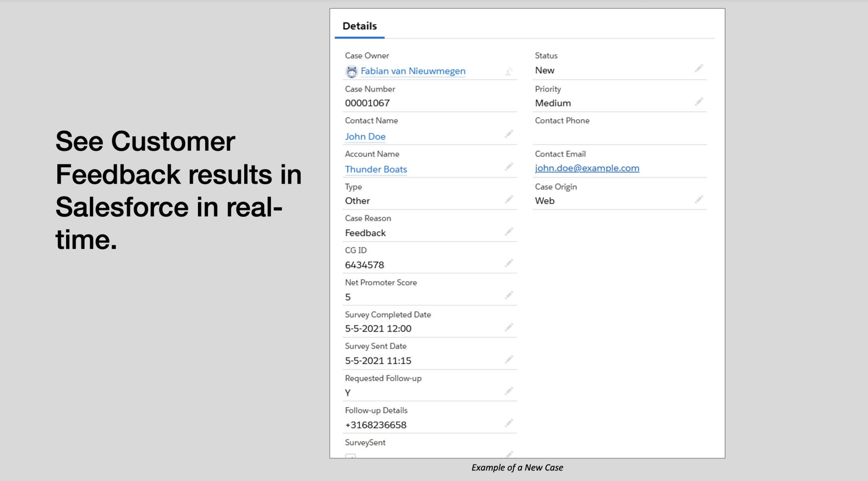The width and height of the screenshot is (868, 481).
Task: Edit the Account Name pencil icon
Action: coord(509,166)
